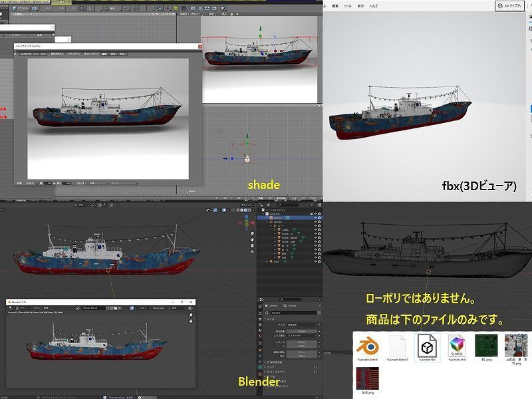The width and height of the screenshot is (532, 399).
Task: Expand the カメラ panel in properties
Action: click(265, 367)
